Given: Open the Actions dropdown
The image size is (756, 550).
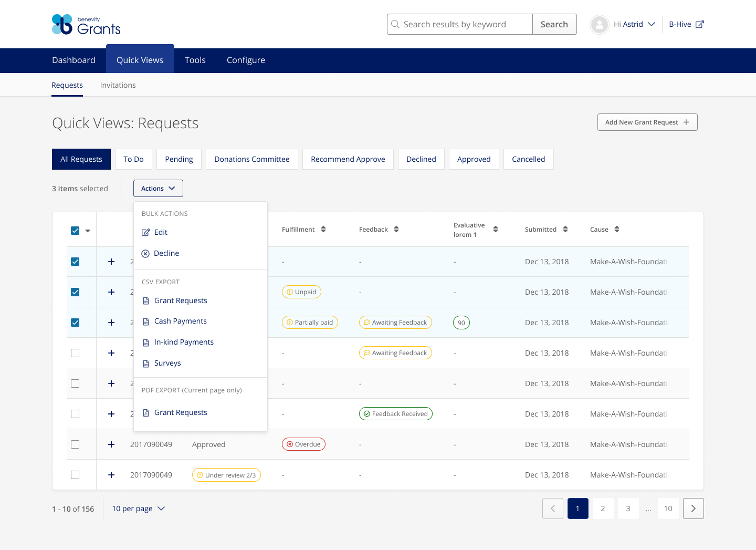Looking at the screenshot, I should coord(158,188).
